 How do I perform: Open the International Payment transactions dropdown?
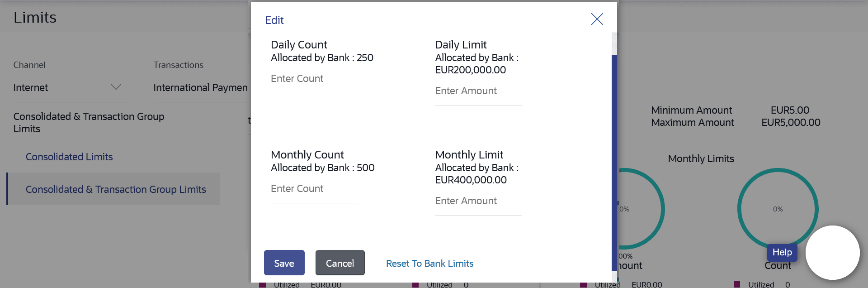[200, 88]
